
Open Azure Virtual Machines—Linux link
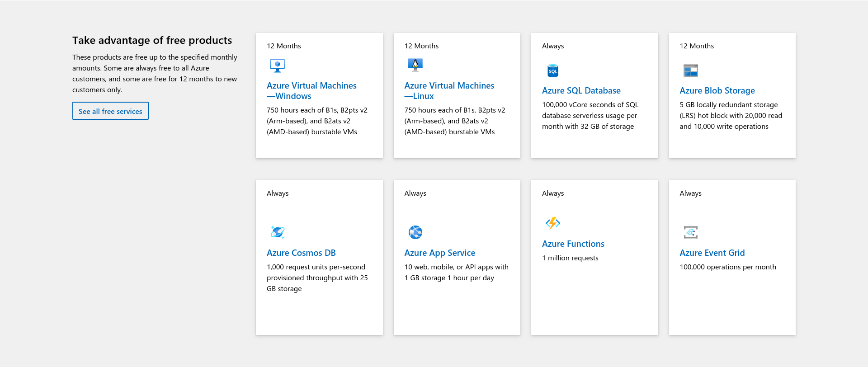point(449,91)
